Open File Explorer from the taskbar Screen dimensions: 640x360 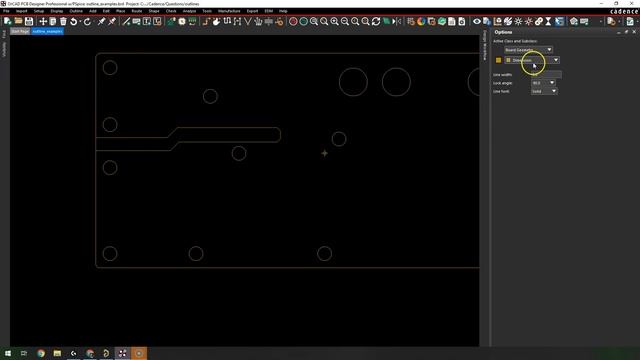57,353
